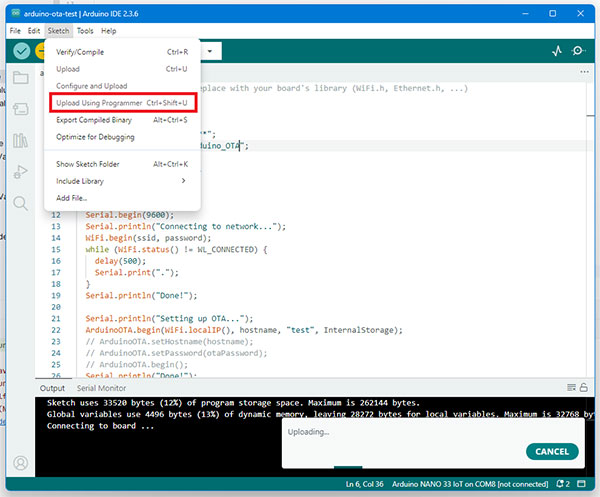This screenshot has width=600, height=497.
Task: Select Export Compiled Binary
Action: 122,120
